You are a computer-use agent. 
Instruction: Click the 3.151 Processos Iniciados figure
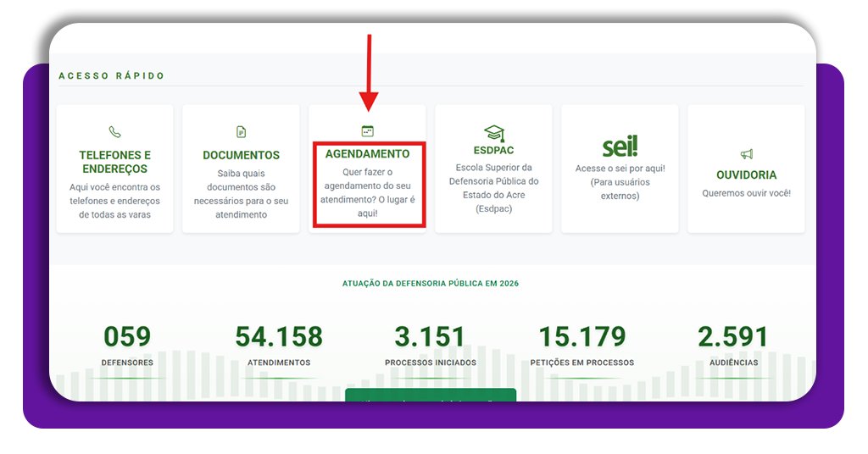(430, 337)
